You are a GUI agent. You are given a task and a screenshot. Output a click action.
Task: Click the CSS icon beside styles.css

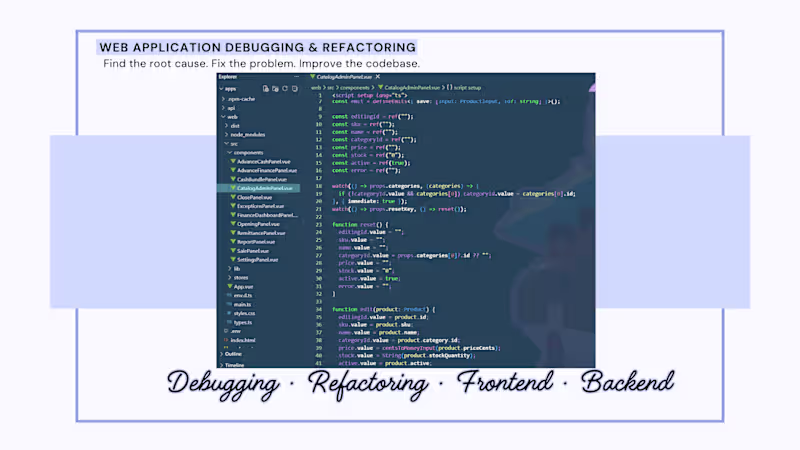(x=229, y=313)
